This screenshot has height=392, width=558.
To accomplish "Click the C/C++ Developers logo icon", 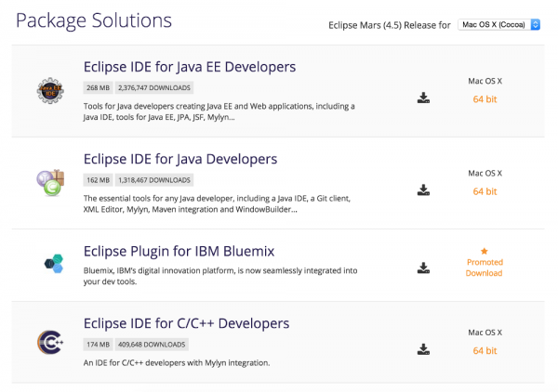I will (x=50, y=342).
